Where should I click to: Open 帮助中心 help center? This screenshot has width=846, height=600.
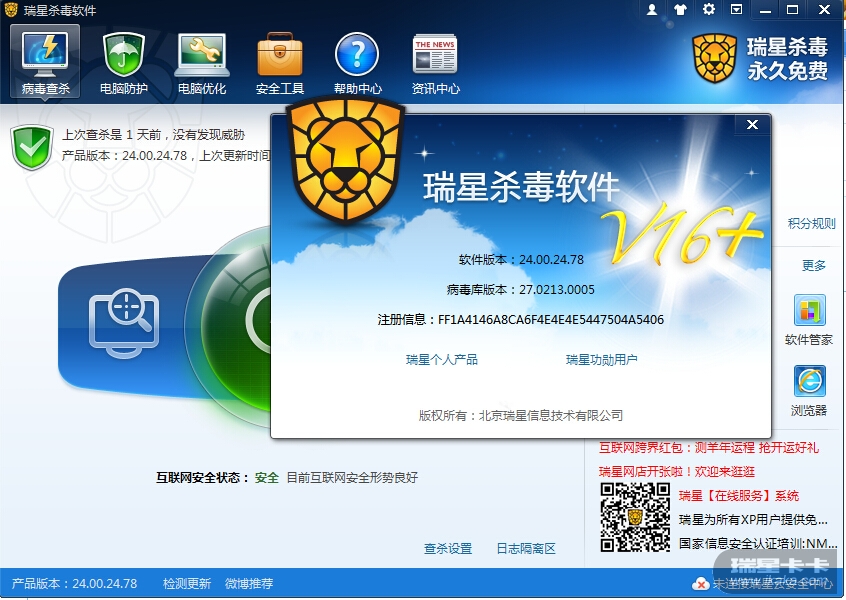coord(357,62)
